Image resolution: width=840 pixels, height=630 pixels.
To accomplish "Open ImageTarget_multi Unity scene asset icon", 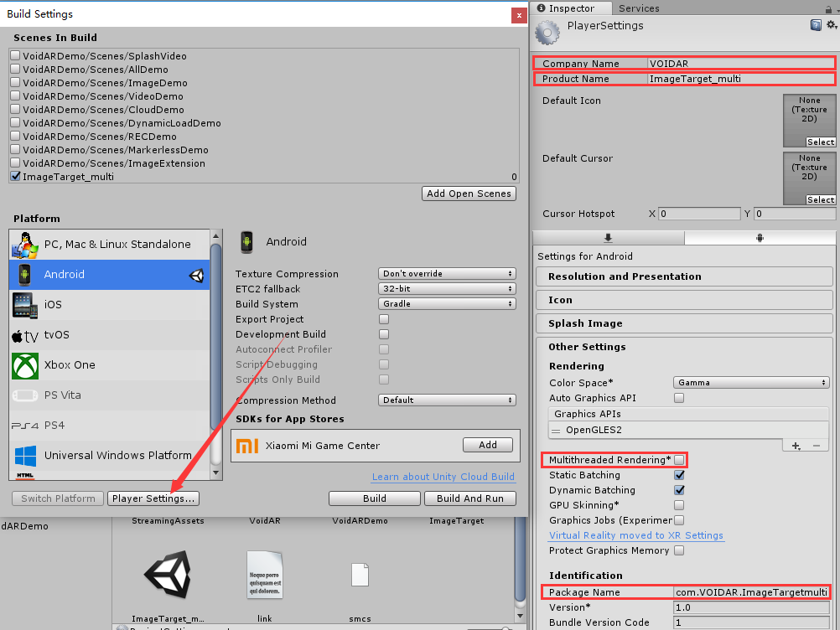I will coord(168,575).
